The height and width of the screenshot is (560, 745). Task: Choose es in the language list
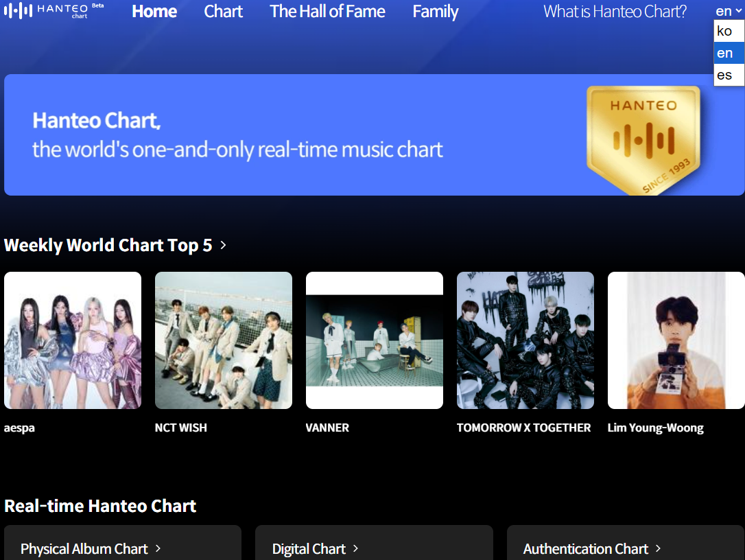tap(724, 75)
